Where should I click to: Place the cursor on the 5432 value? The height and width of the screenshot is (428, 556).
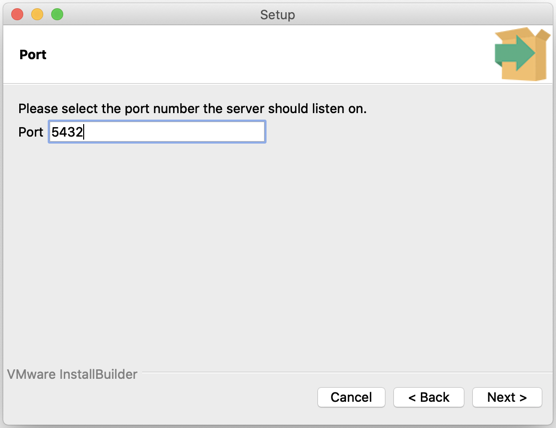tap(67, 132)
